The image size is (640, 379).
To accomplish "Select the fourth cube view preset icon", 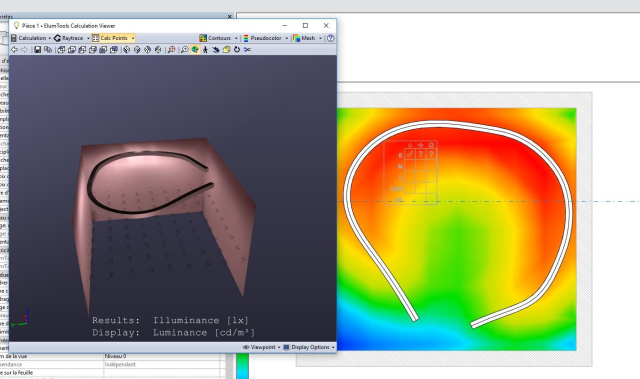I will pos(93,49).
